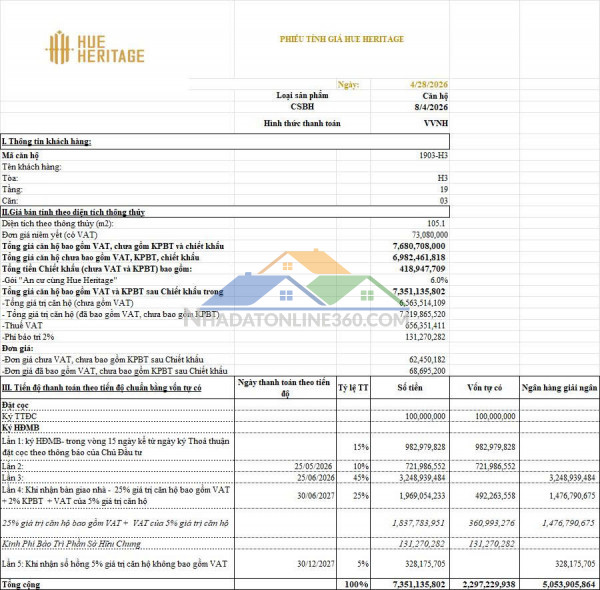
Task: Click total price '7,680,708,000'
Action: click(x=419, y=246)
